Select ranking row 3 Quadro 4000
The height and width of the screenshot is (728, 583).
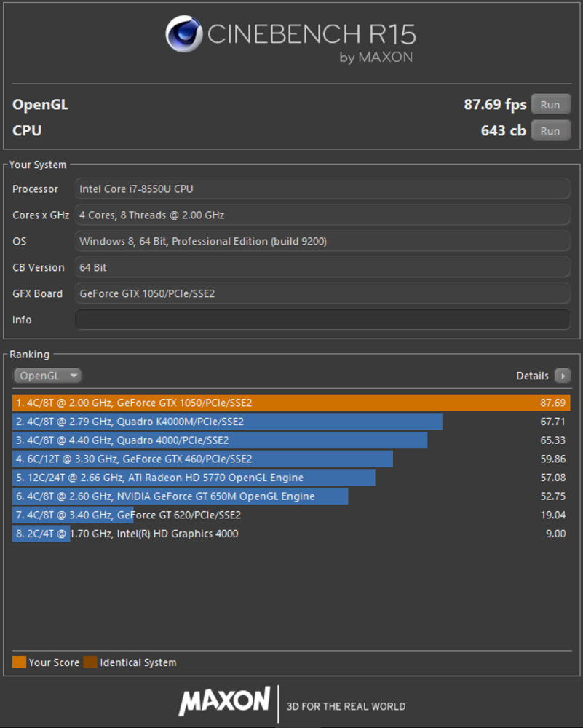pos(291,440)
